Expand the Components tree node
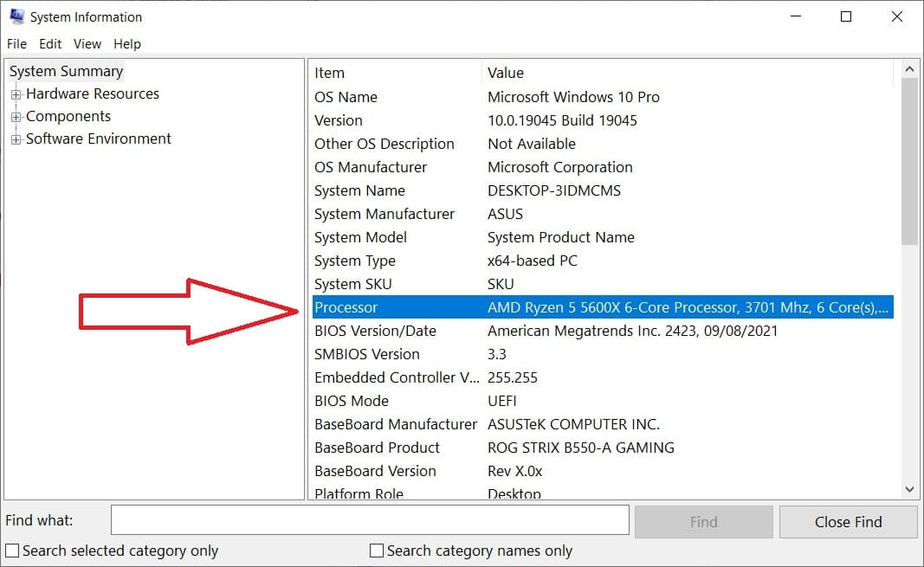Viewport: 924px width, 567px height. 17,116
